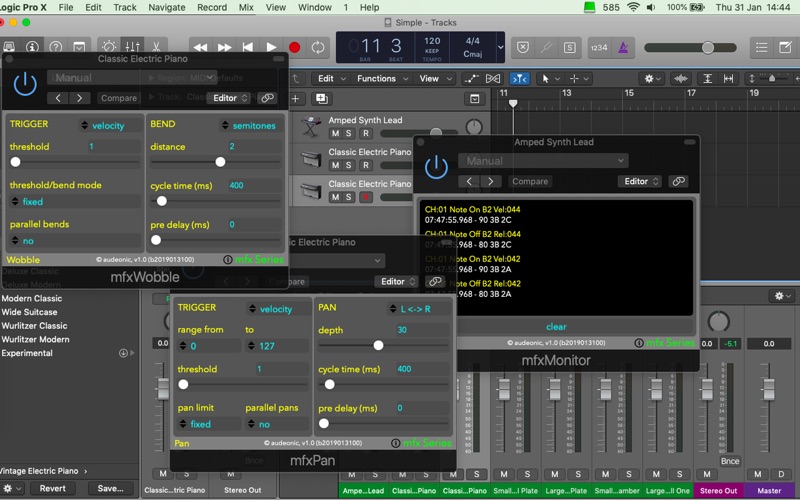
Task: Change the pan limit fixed selector
Action: (x=209, y=424)
